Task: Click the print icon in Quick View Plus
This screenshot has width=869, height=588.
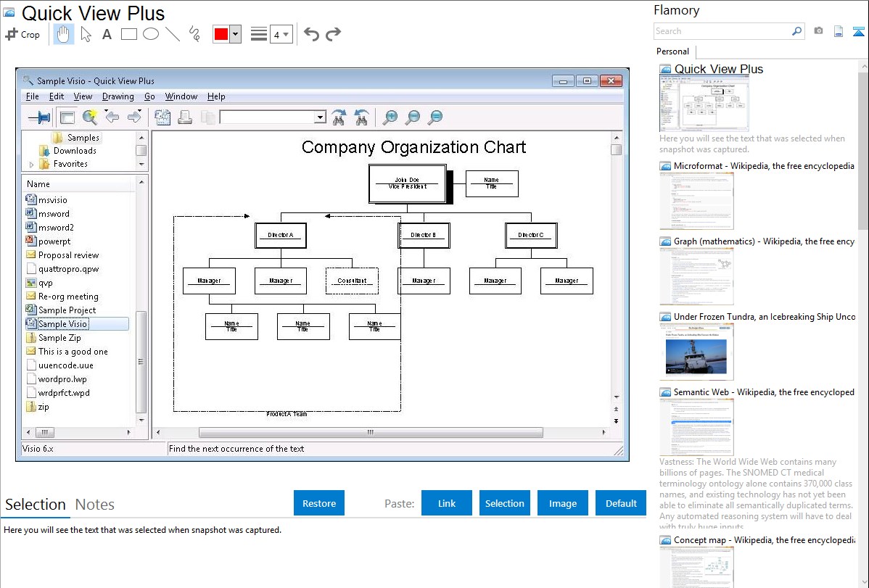Action: tap(185, 117)
